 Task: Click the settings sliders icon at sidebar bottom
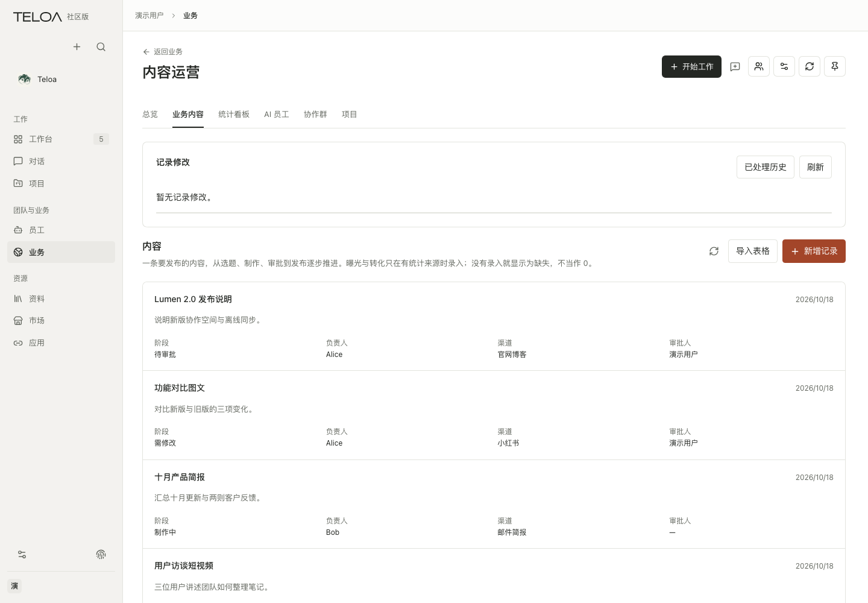(22, 555)
